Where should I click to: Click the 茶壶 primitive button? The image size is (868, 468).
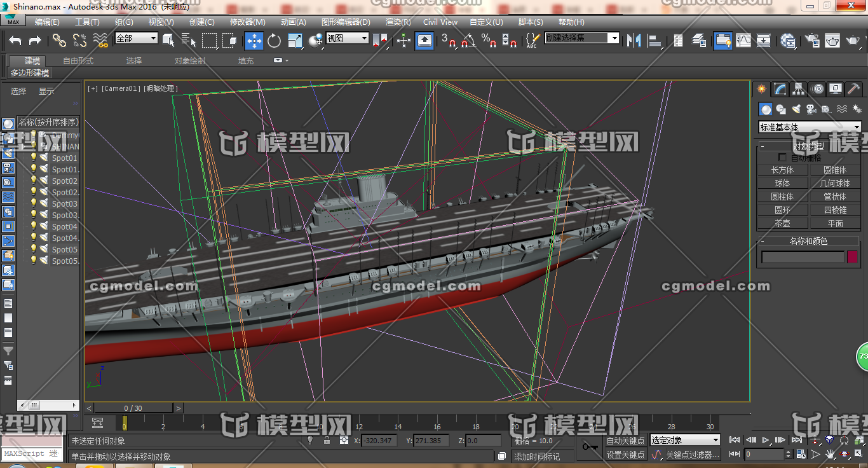[x=783, y=223]
